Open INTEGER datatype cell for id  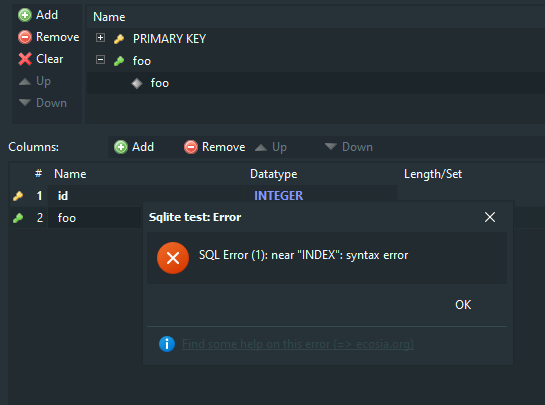click(320, 196)
